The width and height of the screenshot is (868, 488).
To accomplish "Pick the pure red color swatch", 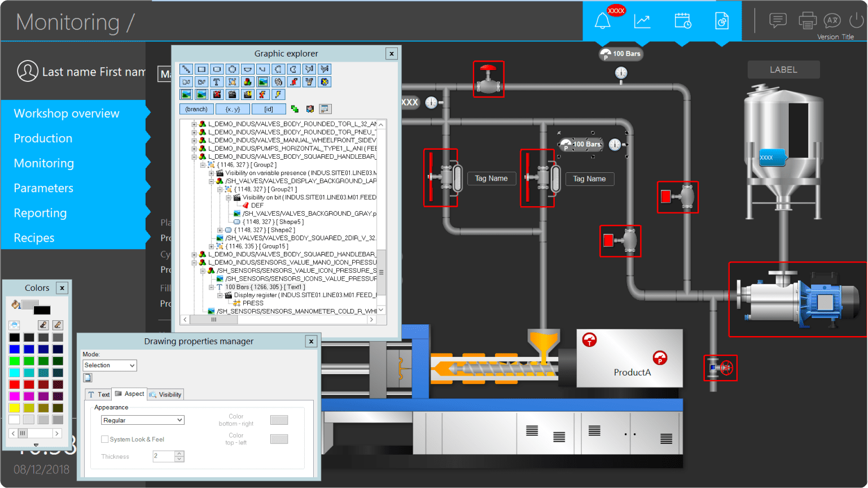I will pyautogui.click(x=14, y=385).
